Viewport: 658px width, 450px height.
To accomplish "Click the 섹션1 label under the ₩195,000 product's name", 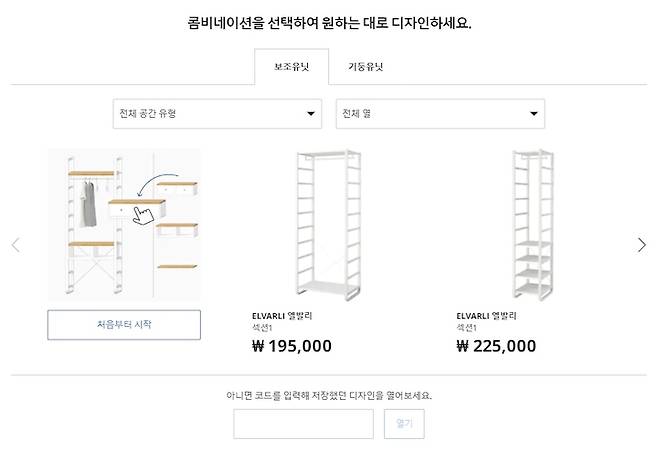I will pos(263,328).
